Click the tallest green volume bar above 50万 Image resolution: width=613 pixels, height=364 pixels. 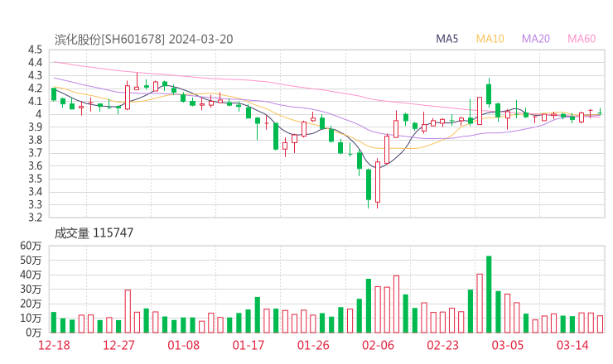[489, 295]
